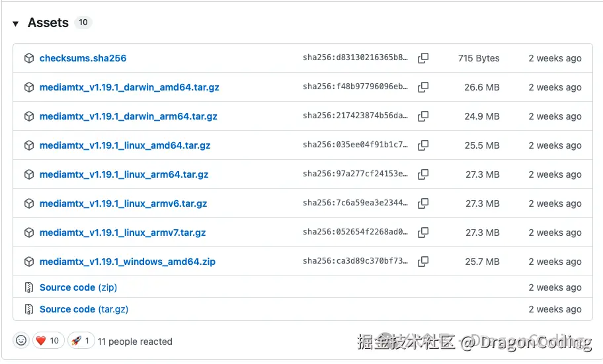The height and width of the screenshot is (364, 603).
Task: Copy sha256 hash for darwin_arm64 tarball
Action: [423, 116]
